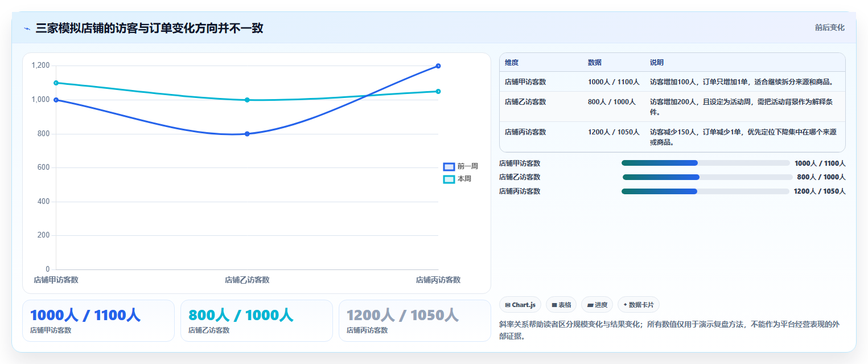Click the 本周 point at 店铺甲访客数
Screen dimensions: 868x364
click(x=56, y=83)
